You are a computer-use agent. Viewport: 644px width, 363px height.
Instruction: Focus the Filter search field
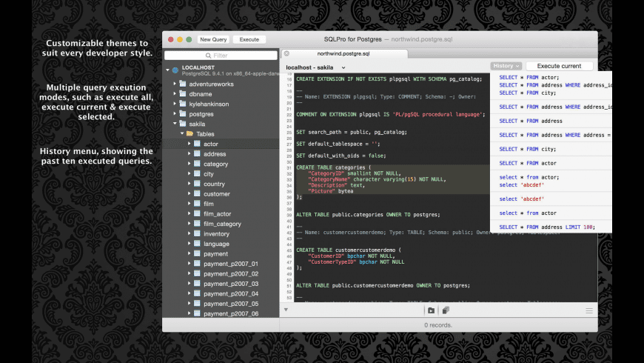coord(221,56)
